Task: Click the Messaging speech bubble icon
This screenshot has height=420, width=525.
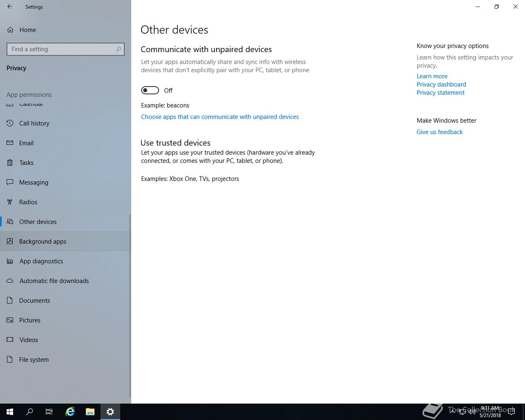Action: [x=10, y=182]
